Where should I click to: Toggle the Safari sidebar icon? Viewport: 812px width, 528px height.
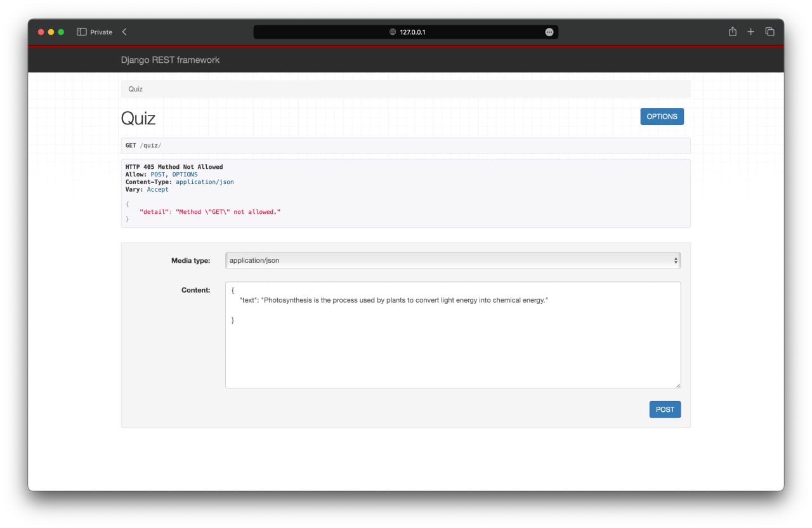(x=81, y=32)
